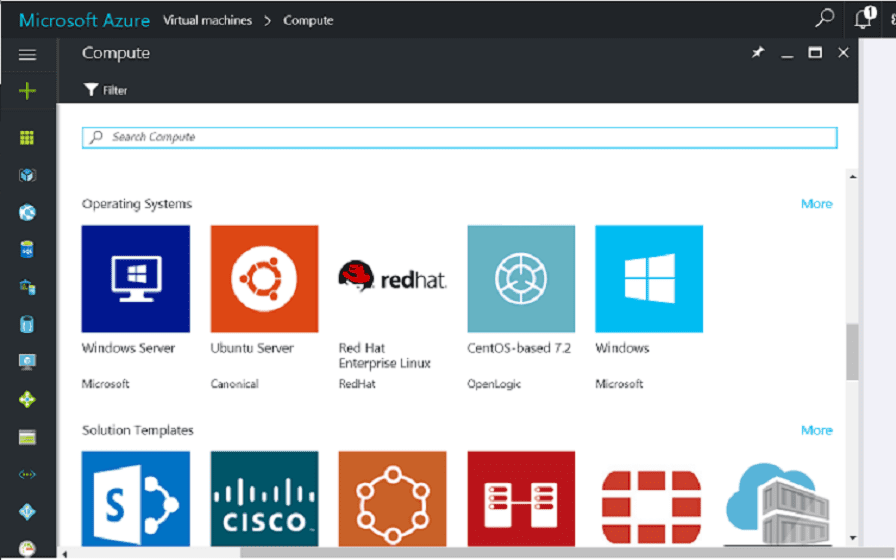Viewport: 896px width, 560px height.
Task: Click the Operating Systems heading
Action: 137,204
